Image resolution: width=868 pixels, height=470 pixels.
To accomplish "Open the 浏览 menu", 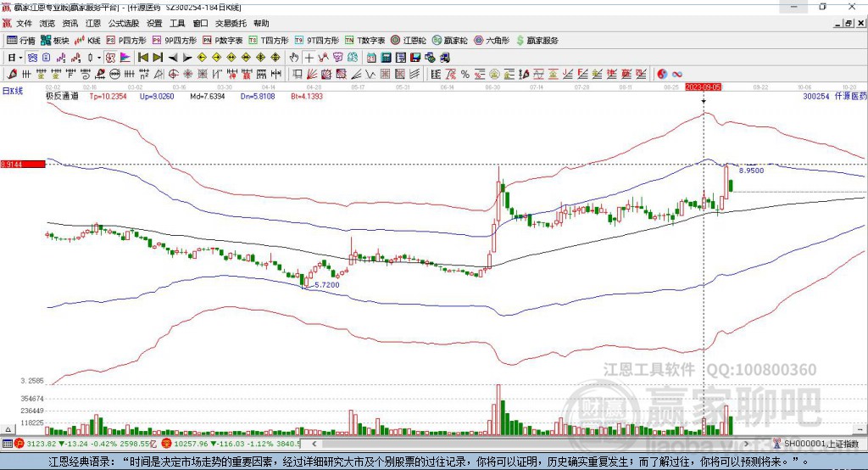I will click(47, 23).
